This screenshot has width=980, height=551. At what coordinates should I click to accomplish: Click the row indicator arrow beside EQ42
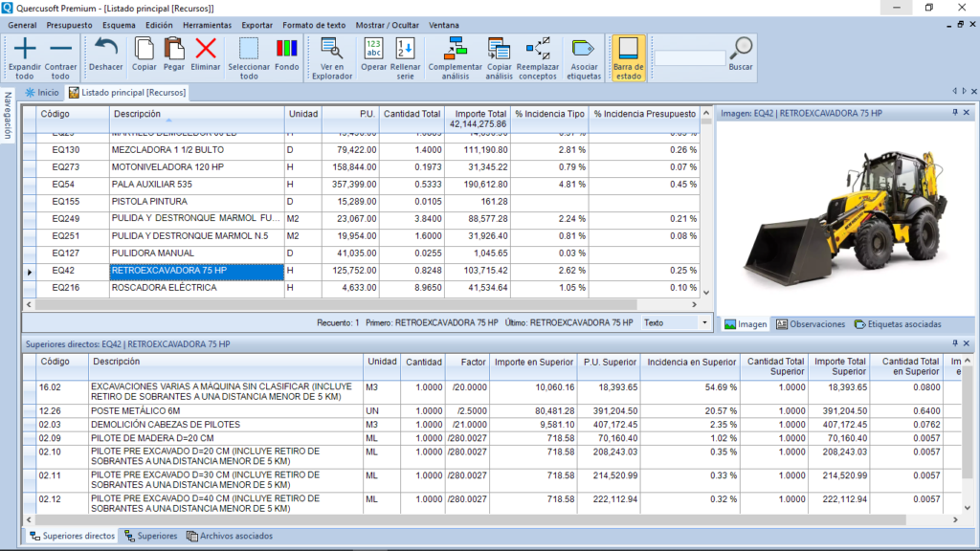pos(30,272)
